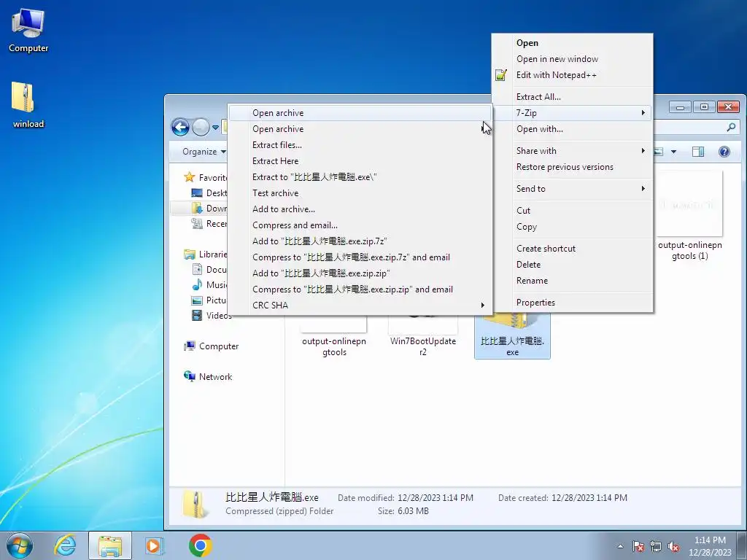This screenshot has width=747, height=560.
Task: Choose Compress to .exe.zip.zip and email
Action: point(360,289)
